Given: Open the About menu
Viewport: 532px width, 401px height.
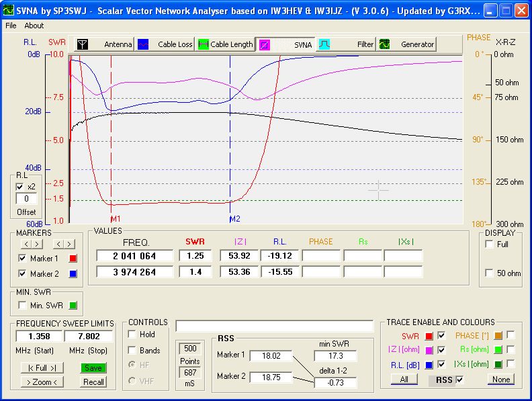Looking at the screenshot, I should (x=34, y=26).
